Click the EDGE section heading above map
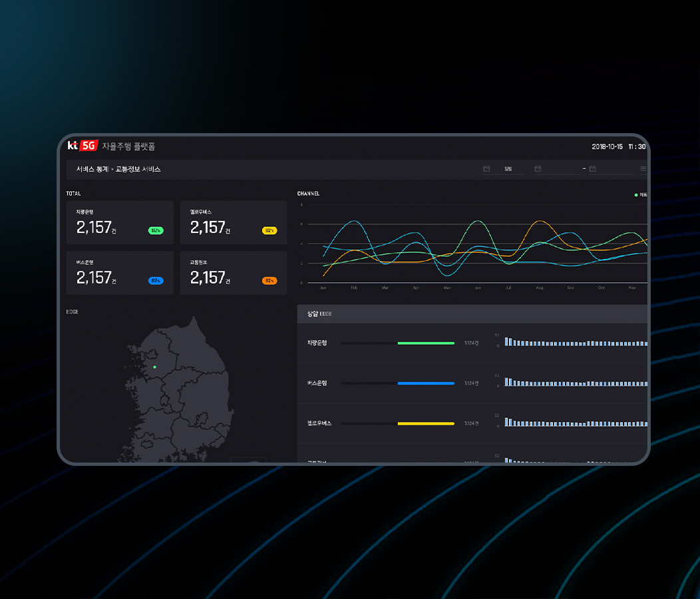Viewport: 700px width, 599px height. 73,311
